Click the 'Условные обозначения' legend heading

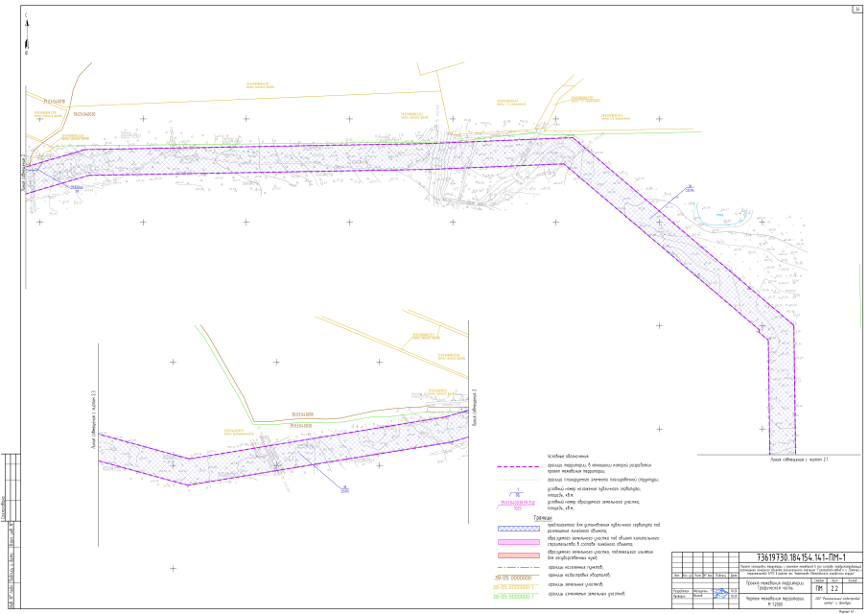pos(568,455)
